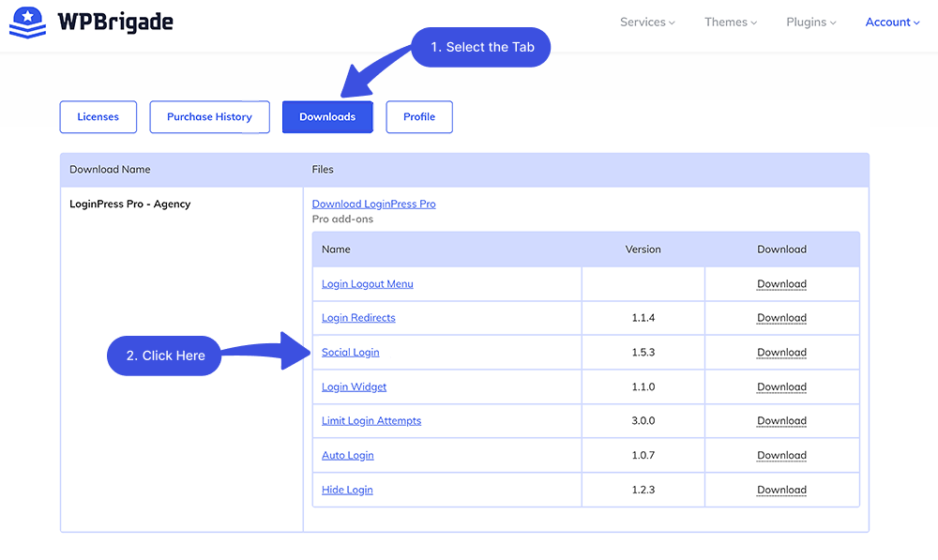Download the Login Logout Menu add-on
The height and width of the screenshot is (560, 938).
point(782,284)
